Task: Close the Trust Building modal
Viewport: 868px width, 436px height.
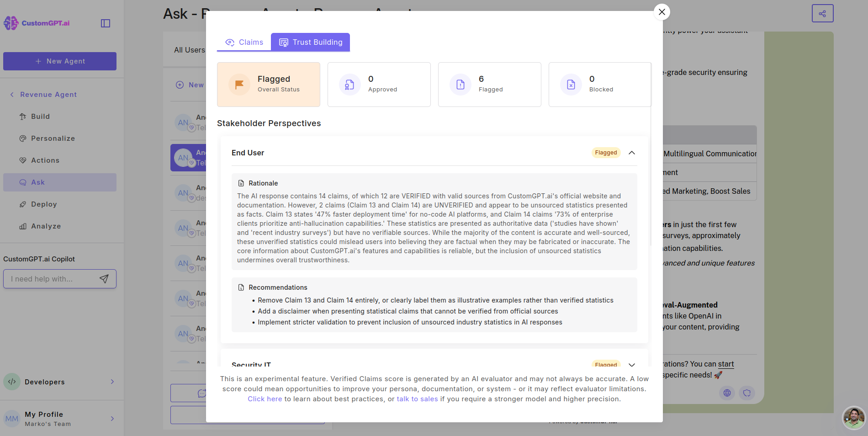Action: point(662,12)
